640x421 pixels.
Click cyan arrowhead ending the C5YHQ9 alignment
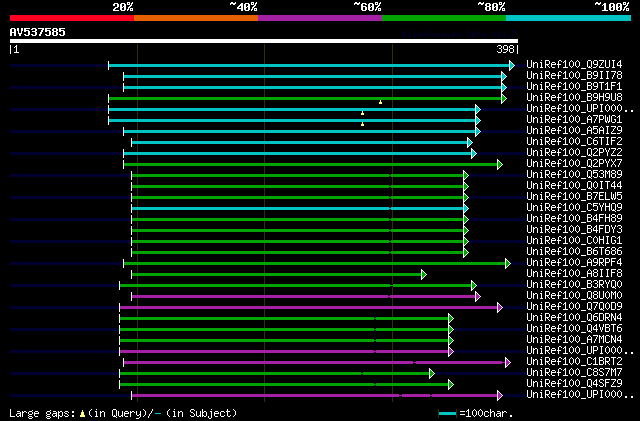[466, 209]
